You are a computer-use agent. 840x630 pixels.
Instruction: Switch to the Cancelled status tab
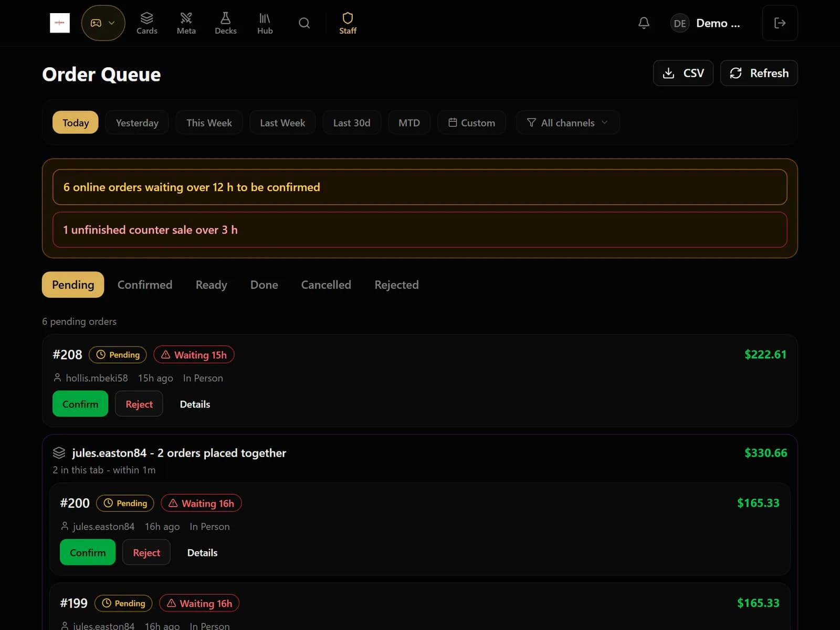coord(326,285)
